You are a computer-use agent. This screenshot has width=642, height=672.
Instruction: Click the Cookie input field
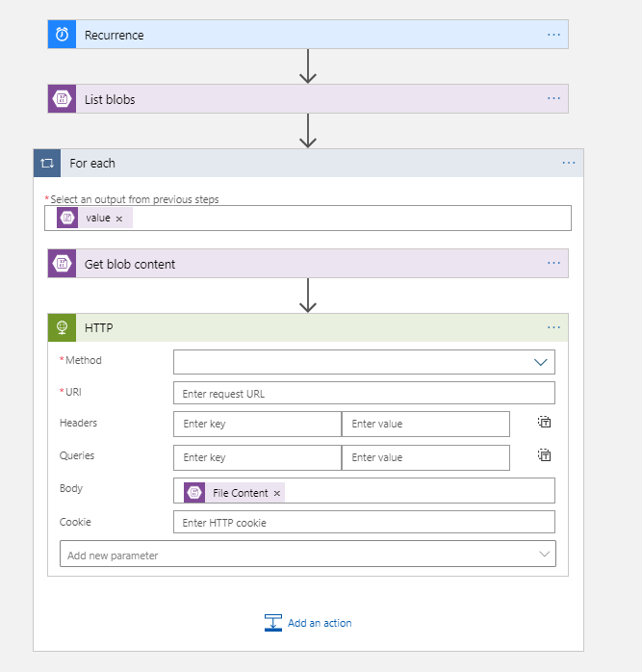pyautogui.click(x=364, y=522)
